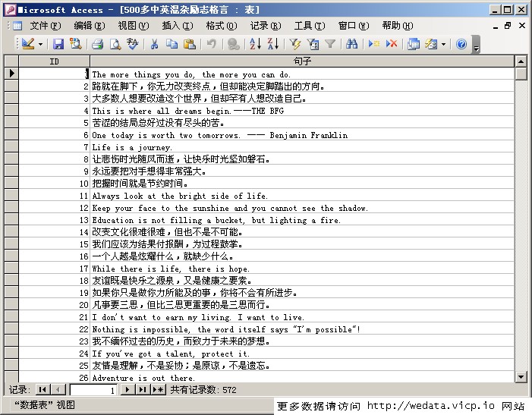
Task: Toggle the Apply Filter funnel icon
Action: (330, 44)
